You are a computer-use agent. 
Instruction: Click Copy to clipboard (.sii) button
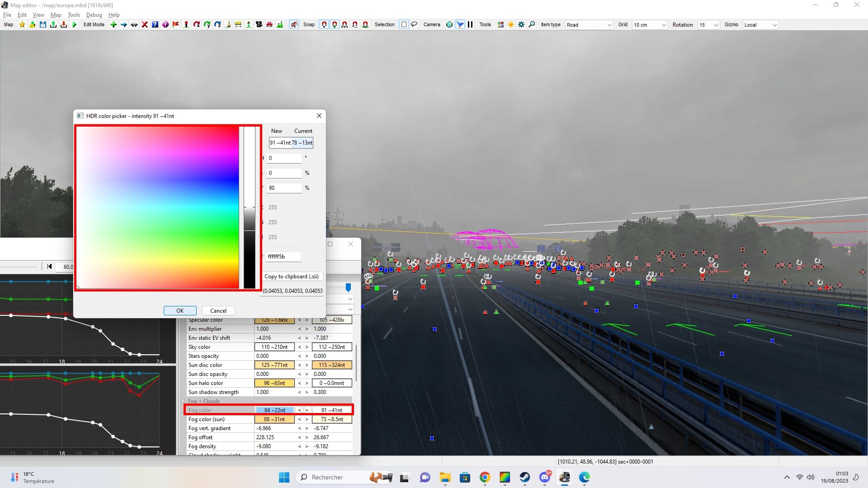click(x=292, y=277)
